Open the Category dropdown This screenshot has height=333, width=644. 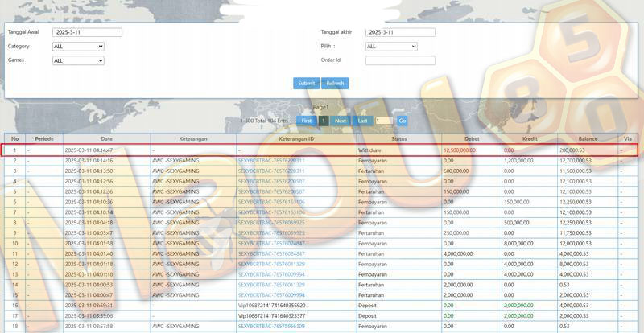(x=78, y=47)
